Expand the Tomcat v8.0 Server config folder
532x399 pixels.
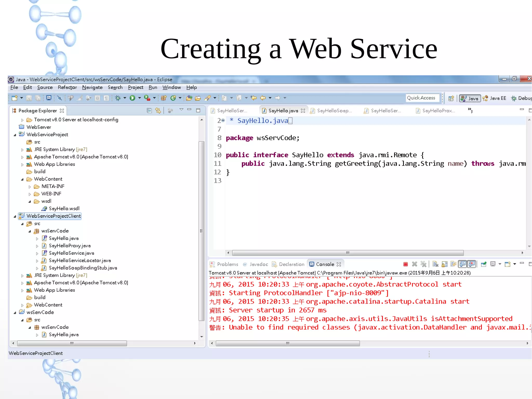click(22, 120)
